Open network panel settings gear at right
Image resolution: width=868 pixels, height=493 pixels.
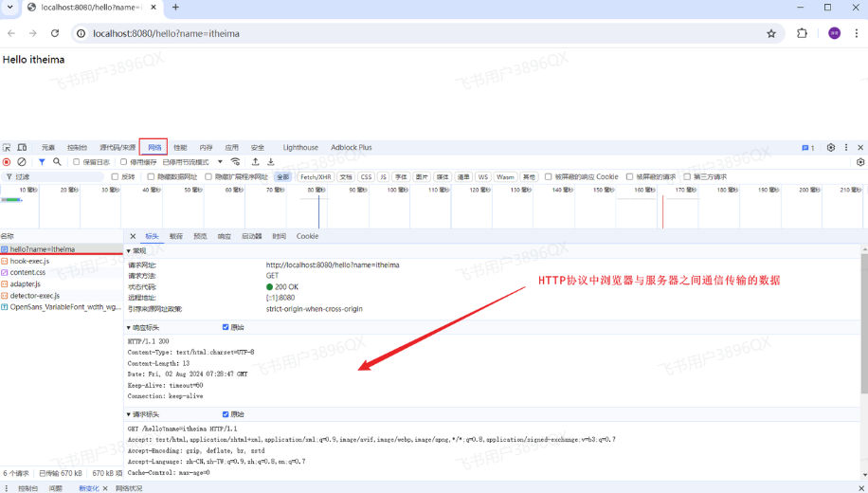pyautogui.click(x=860, y=162)
